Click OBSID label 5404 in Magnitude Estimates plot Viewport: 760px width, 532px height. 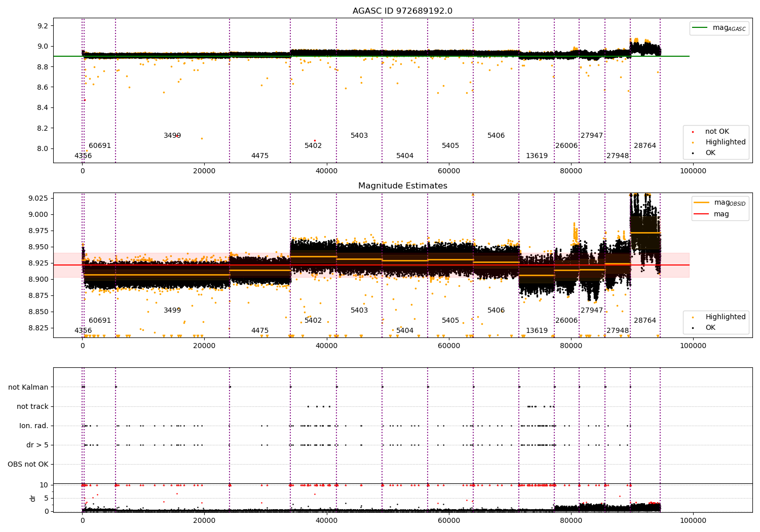405,331
